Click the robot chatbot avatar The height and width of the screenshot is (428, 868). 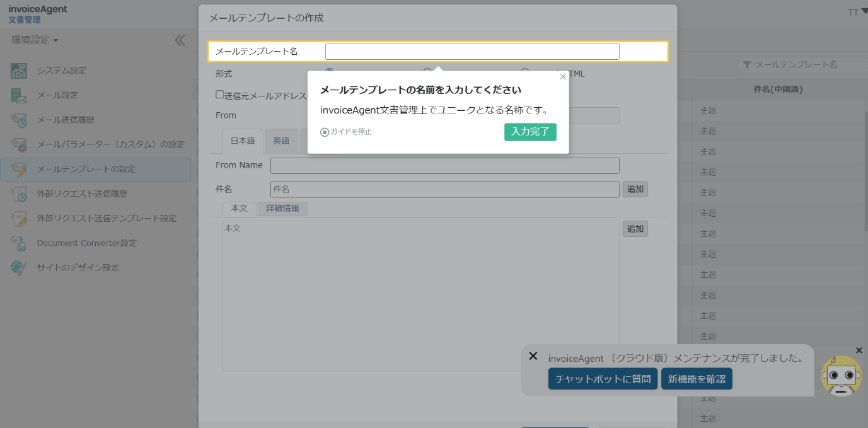841,376
